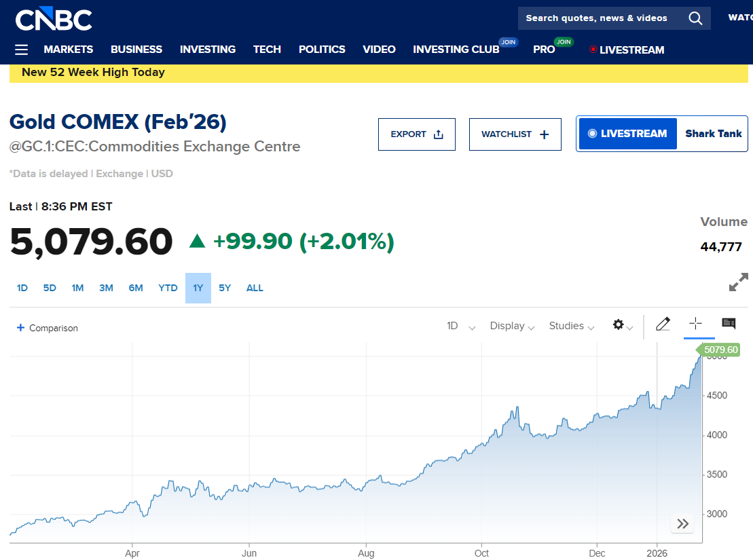Image resolution: width=753 pixels, height=560 pixels.
Task: Open the MARKETS menu
Action: point(69,50)
